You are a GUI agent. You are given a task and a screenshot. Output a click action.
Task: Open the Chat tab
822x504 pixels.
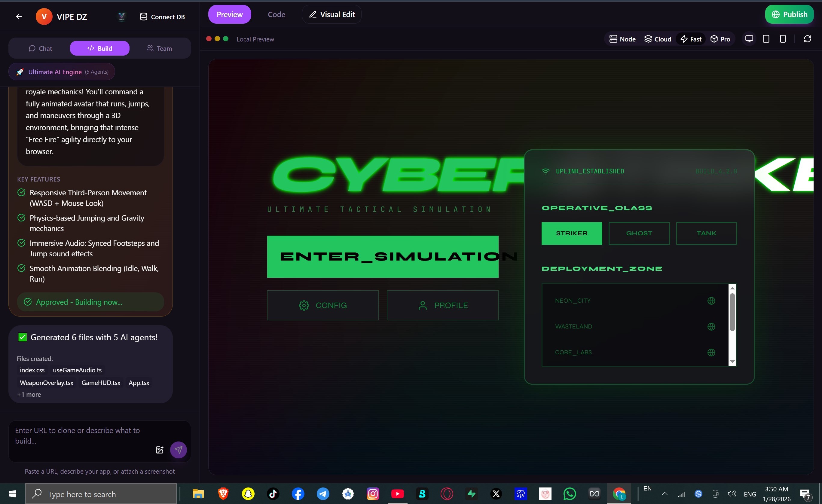tap(40, 48)
